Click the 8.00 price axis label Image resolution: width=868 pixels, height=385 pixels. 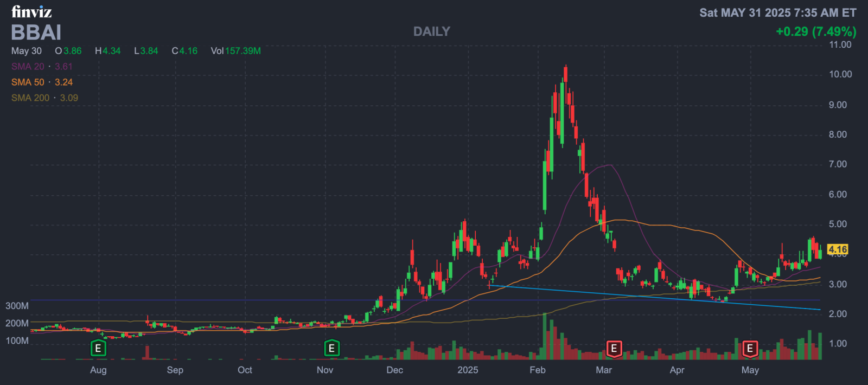point(838,134)
